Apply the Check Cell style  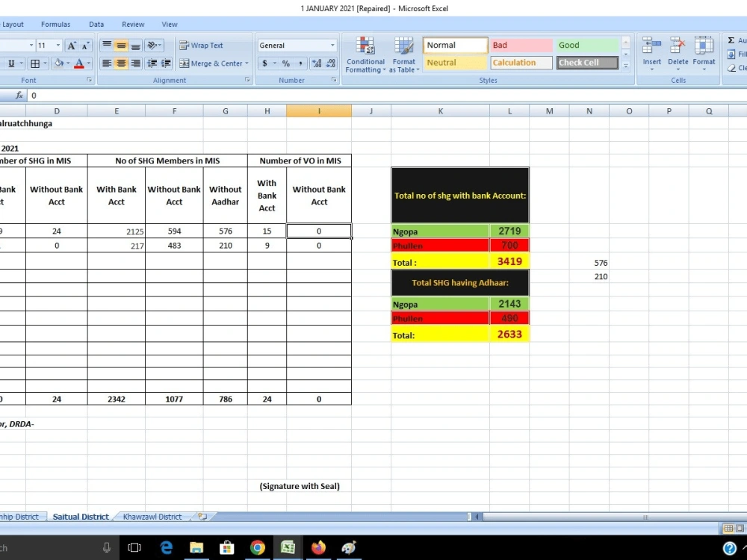click(x=586, y=63)
